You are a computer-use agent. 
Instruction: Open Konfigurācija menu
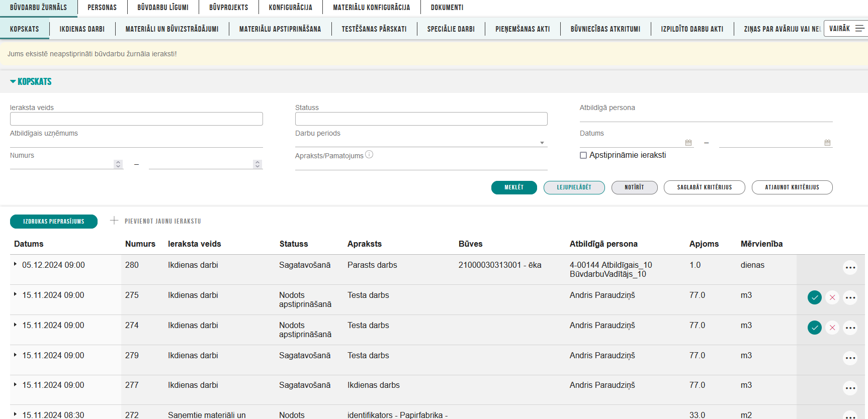(x=291, y=8)
